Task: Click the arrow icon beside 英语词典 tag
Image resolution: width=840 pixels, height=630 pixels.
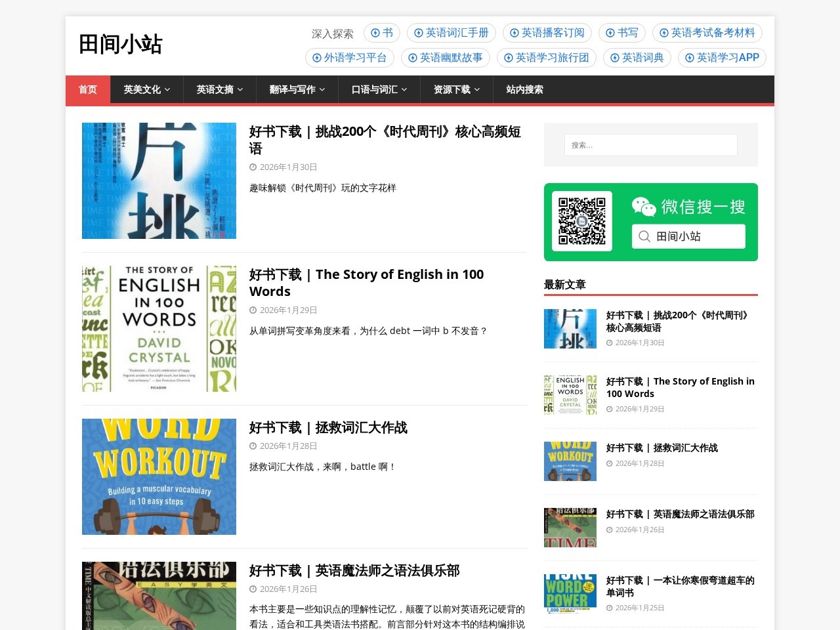Action: pyautogui.click(x=614, y=58)
